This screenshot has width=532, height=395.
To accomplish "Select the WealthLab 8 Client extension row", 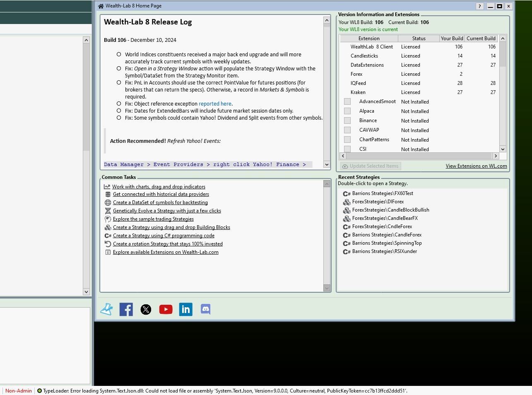I will (x=419, y=47).
